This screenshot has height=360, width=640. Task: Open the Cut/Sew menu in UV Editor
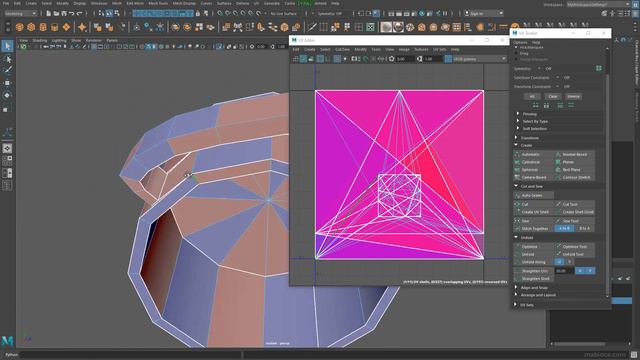click(342, 49)
